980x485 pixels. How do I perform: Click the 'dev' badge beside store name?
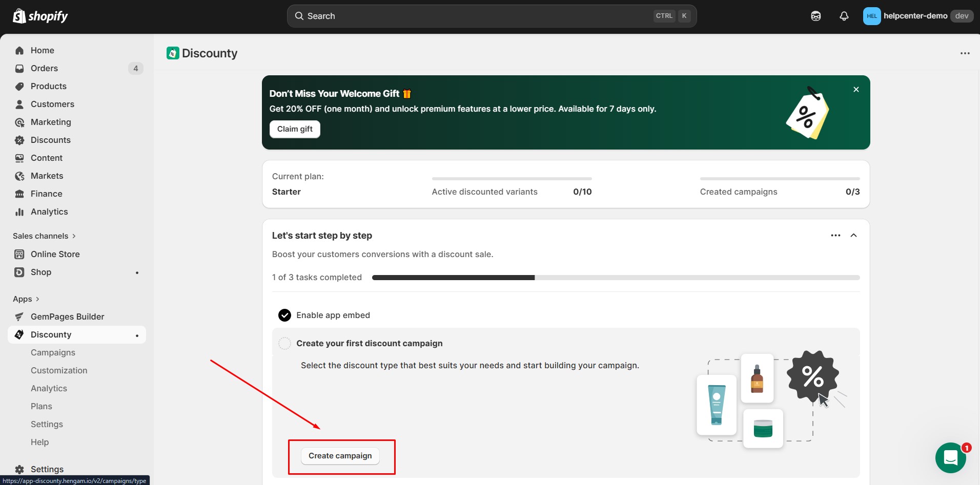pyautogui.click(x=962, y=16)
